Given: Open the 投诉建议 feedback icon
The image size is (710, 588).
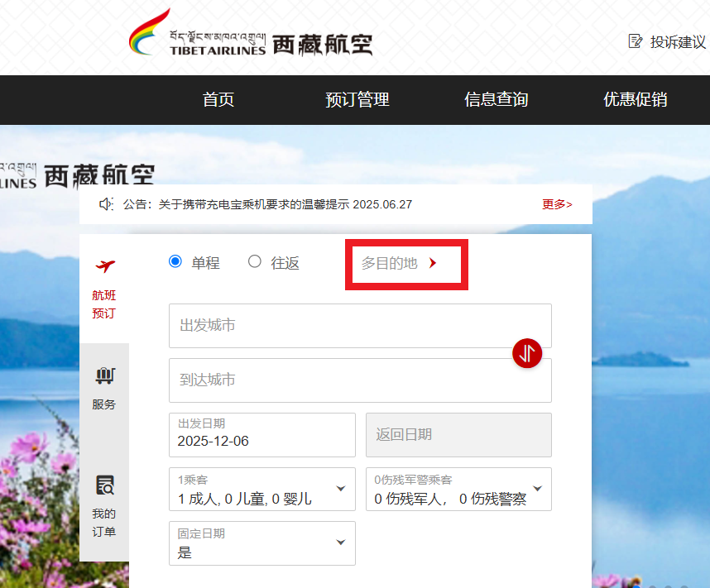Looking at the screenshot, I should click(635, 40).
